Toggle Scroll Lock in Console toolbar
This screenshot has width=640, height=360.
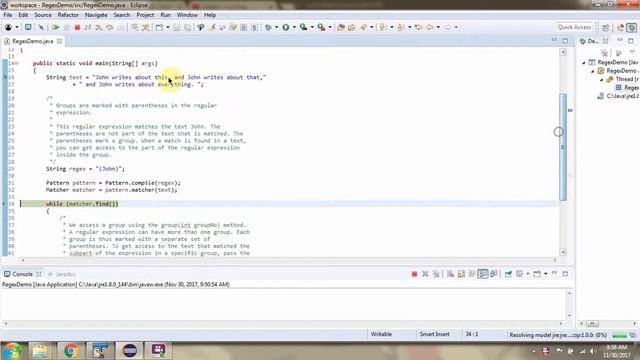point(461,274)
